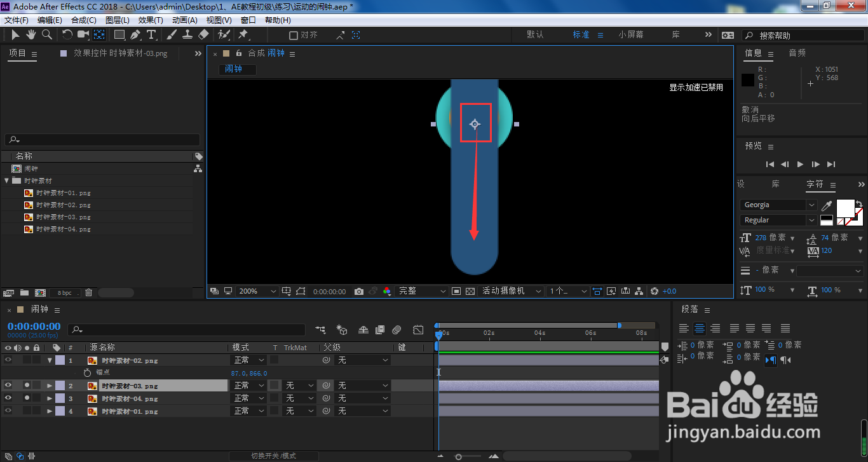The height and width of the screenshot is (462, 868).
Task: Select the Unified Camera tool
Action: click(83, 34)
